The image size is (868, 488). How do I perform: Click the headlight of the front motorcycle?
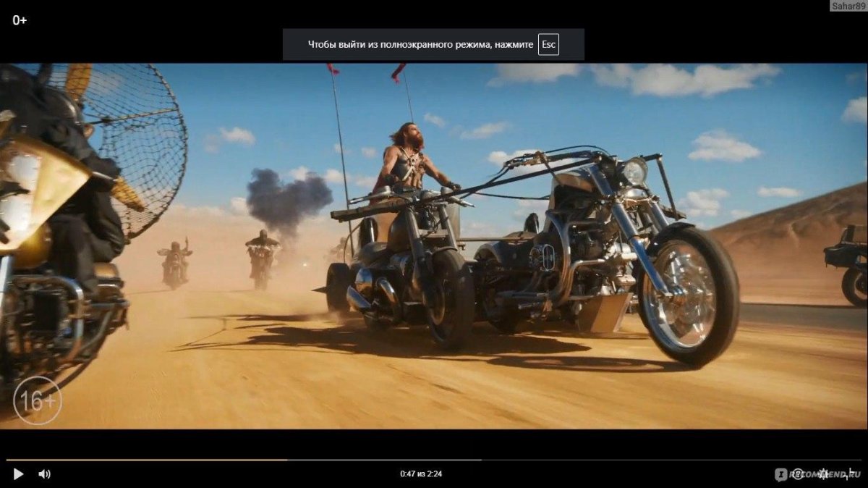coord(634,172)
